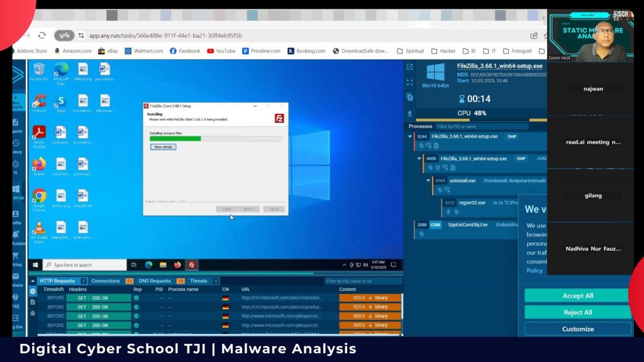
Task: Collapse the FileZilla_3.68.1_win64-setup.exe process node 5244
Action: click(410, 136)
